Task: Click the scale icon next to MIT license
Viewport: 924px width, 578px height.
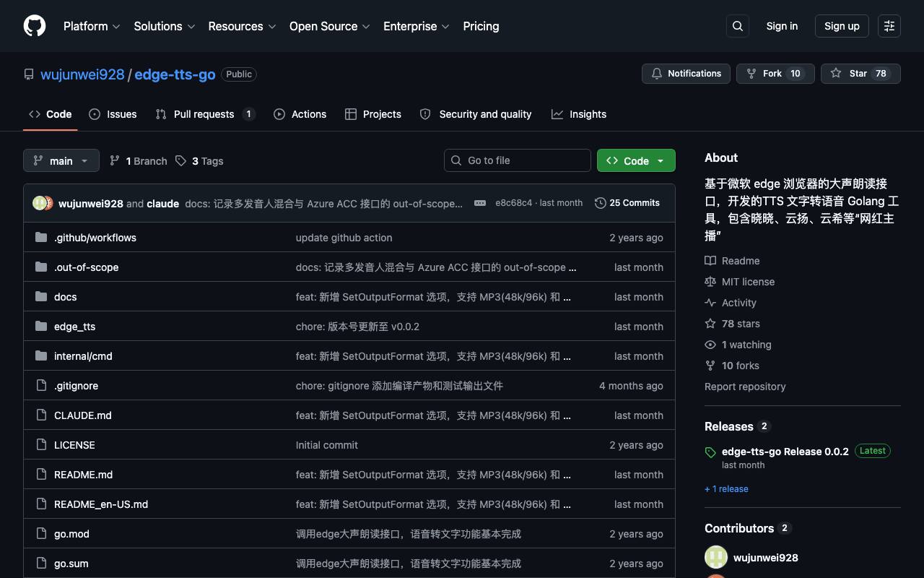Action: pos(710,282)
